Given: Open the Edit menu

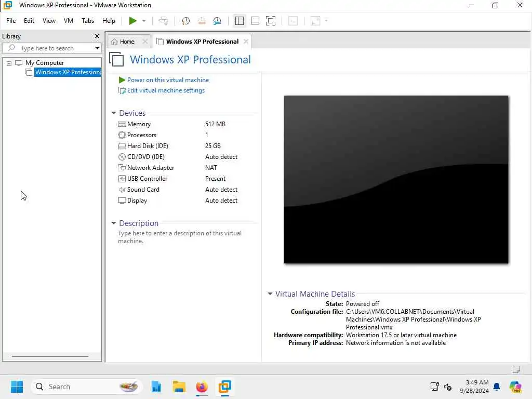Looking at the screenshot, I should coord(29,21).
